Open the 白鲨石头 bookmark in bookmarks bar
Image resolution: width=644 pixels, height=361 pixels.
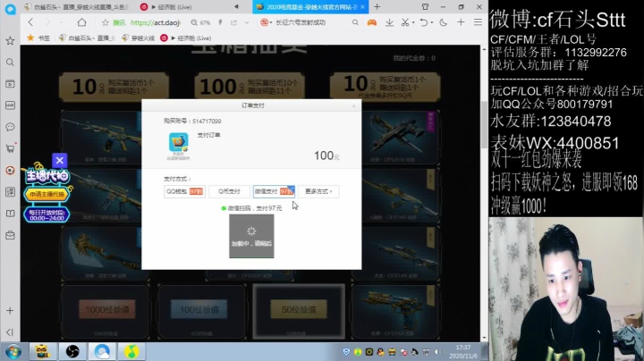click(x=87, y=38)
